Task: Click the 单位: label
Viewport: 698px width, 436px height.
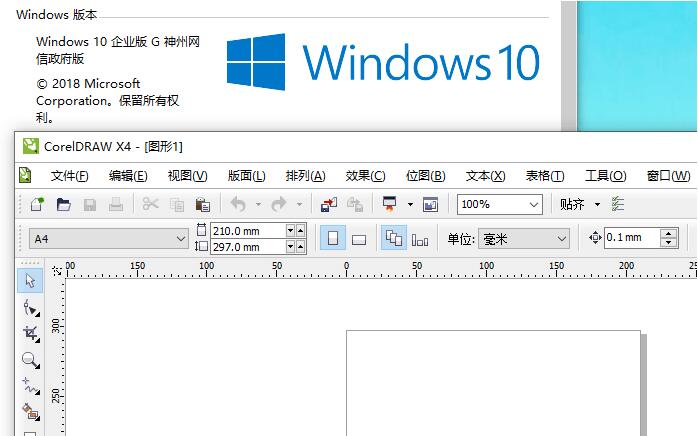Action: pos(461,239)
